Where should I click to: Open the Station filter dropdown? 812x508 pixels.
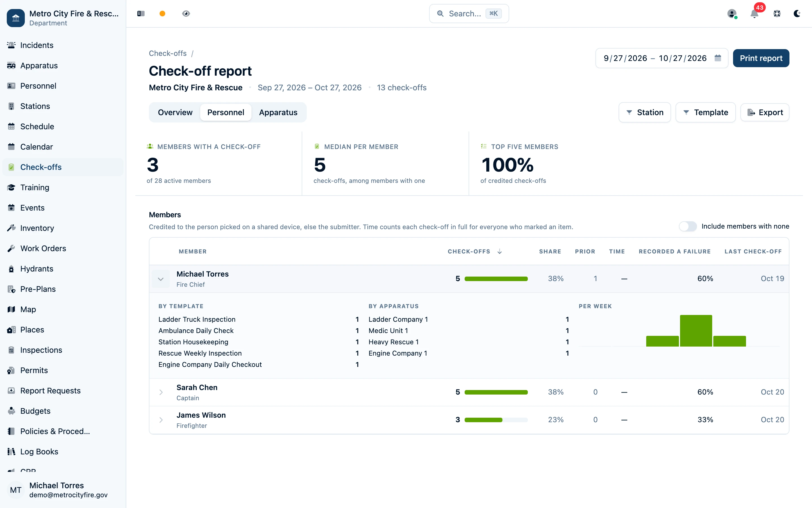tap(645, 112)
